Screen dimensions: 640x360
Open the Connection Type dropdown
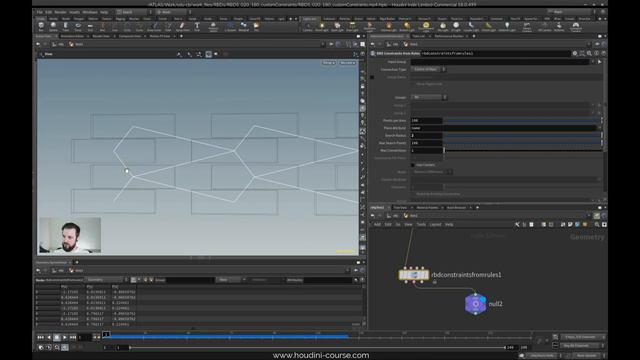(429, 69)
